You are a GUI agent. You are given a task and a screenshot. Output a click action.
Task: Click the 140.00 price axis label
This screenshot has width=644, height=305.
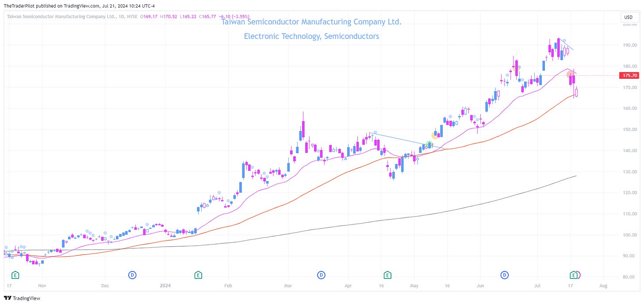(x=630, y=151)
